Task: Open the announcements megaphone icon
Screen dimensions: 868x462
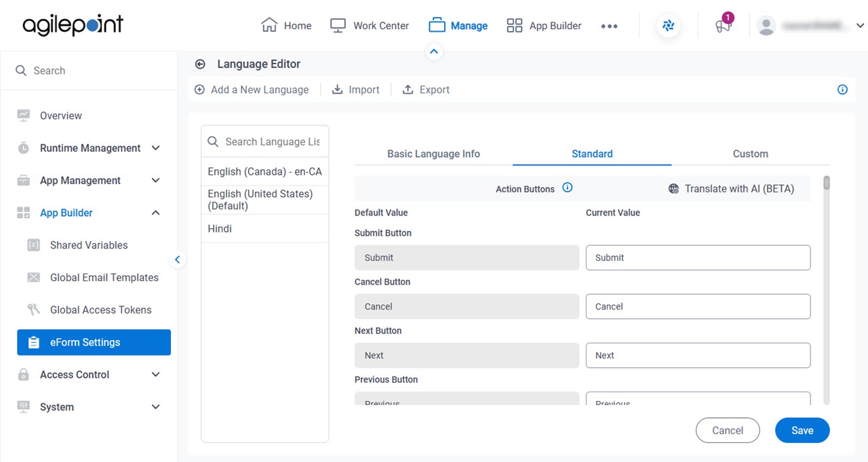Action: tap(723, 26)
